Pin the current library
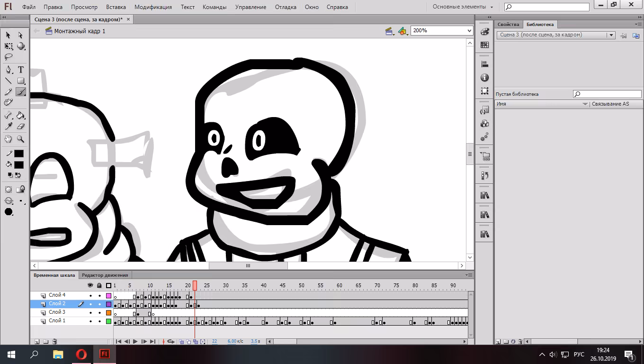 tap(624, 35)
